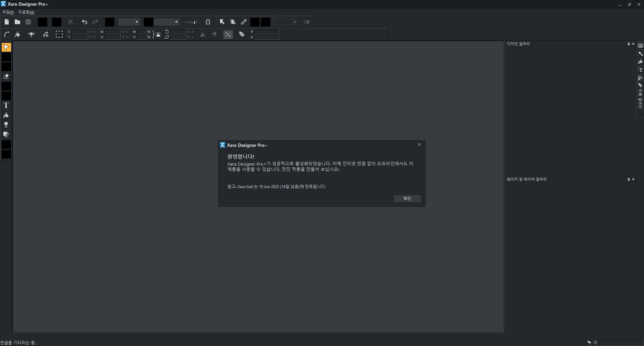Screen dimensions: 644x346
Task: Click the 디자인 갤러리 panel title
Action: coord(518,44)
